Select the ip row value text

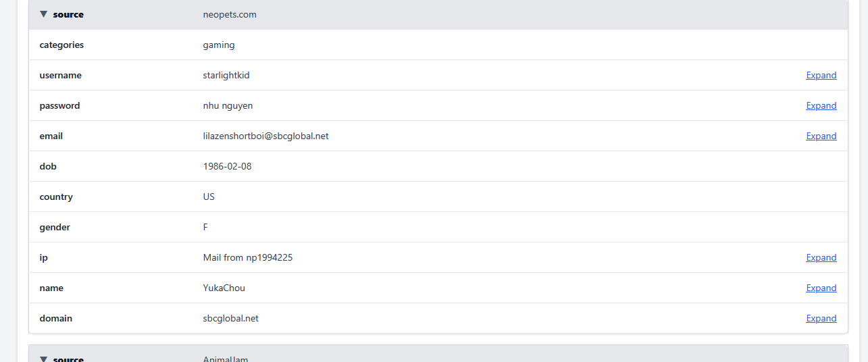coord(247,257)
